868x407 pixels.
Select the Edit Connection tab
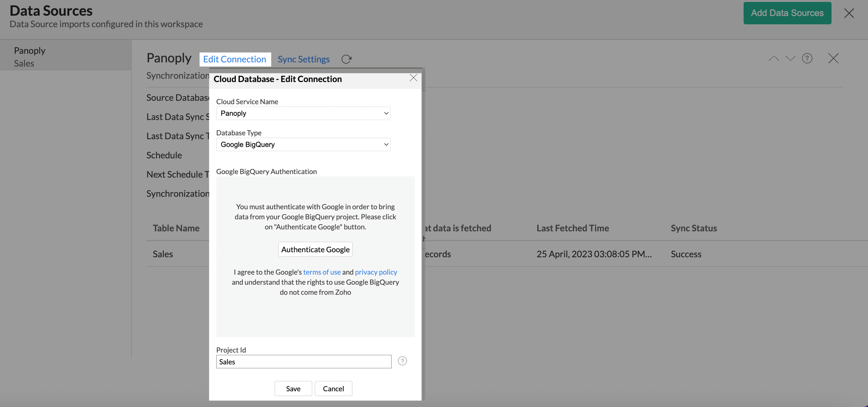pyautogui.click(x=234, y=59)
